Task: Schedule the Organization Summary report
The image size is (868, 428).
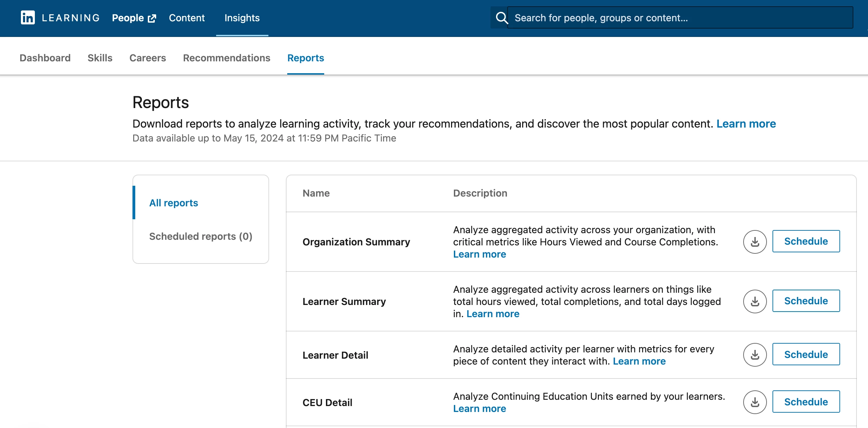Action: click(x=806, y=241)
